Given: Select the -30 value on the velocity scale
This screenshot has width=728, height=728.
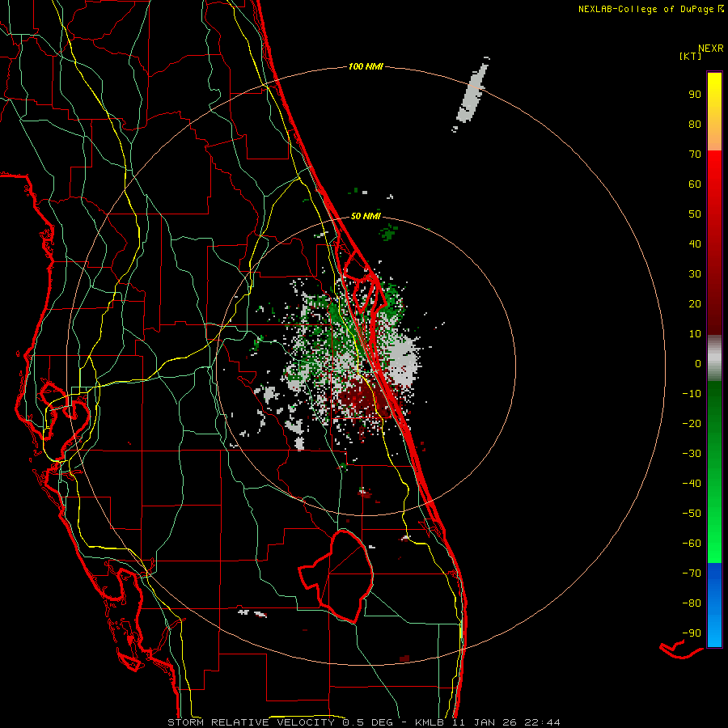Looking at the screenshot, I should [x=692, y=454].
